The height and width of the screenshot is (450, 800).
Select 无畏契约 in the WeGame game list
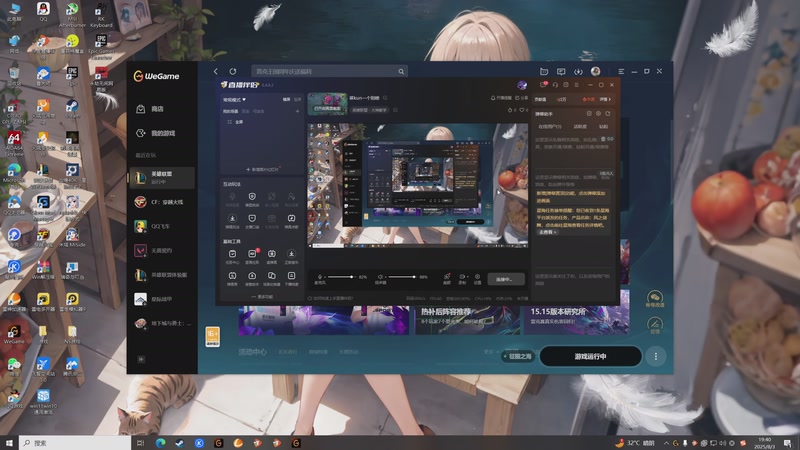coord(162,251)
